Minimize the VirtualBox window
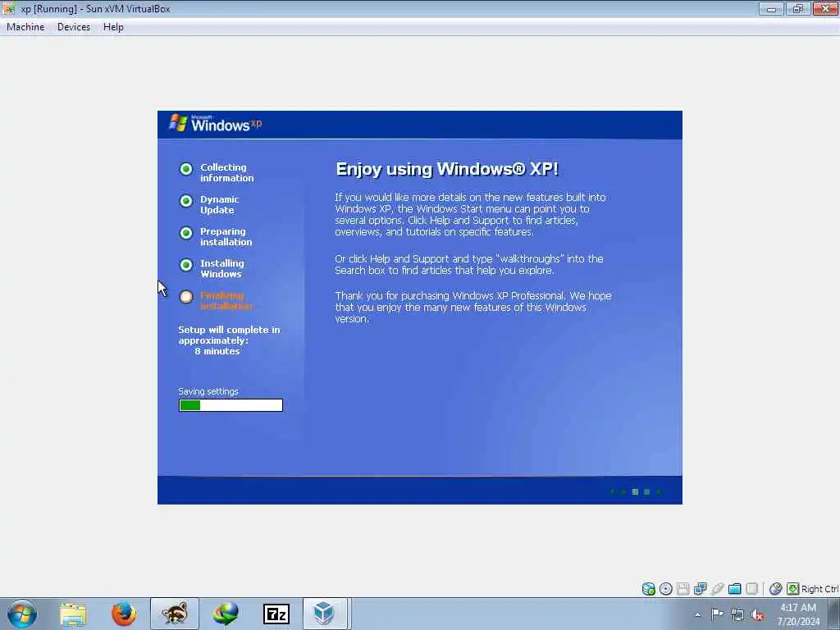The width and height of the screenshot is (840, 630). [771, 8]
